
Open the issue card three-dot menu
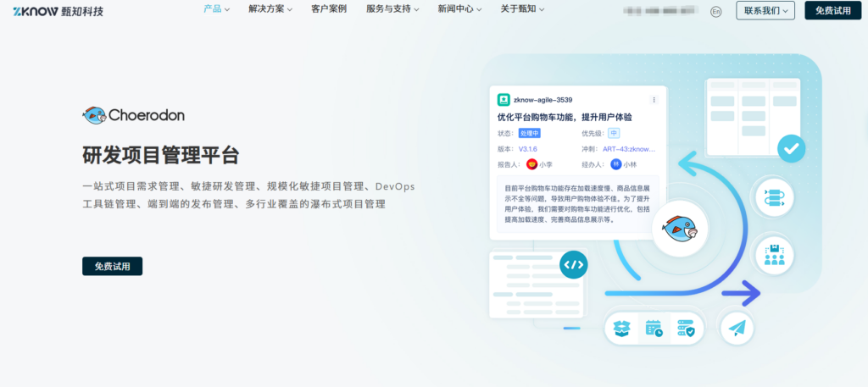(x=654, y=100)
